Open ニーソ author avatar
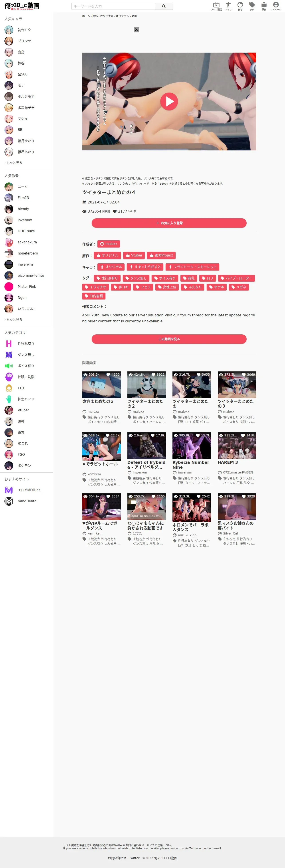This screenshot has height=868, width=285. (x=9, y=187)
